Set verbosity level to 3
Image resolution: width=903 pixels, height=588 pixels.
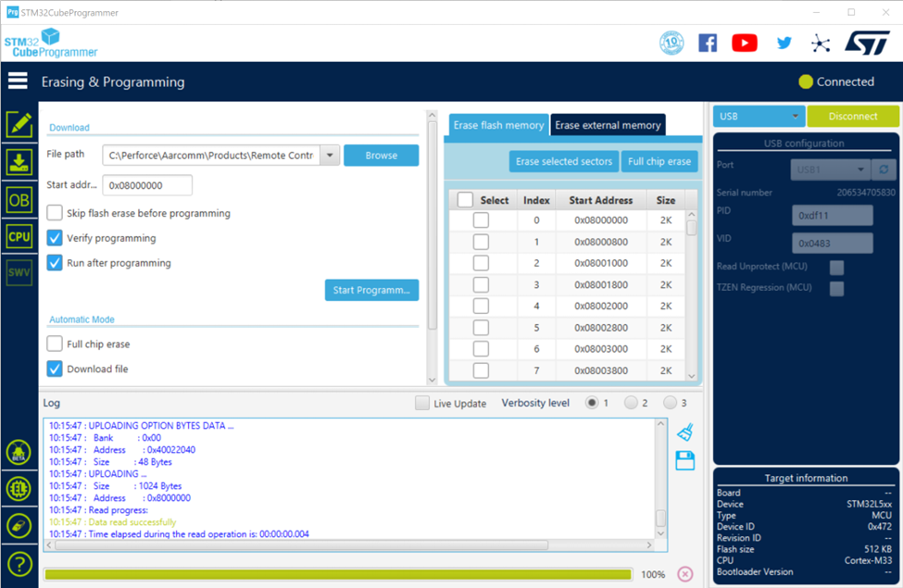coord(670,403)
